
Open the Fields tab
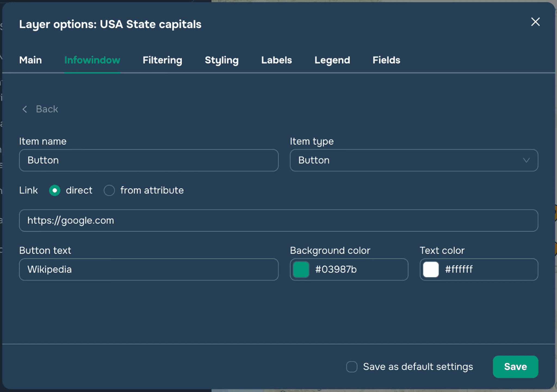(x=386, y=60)
